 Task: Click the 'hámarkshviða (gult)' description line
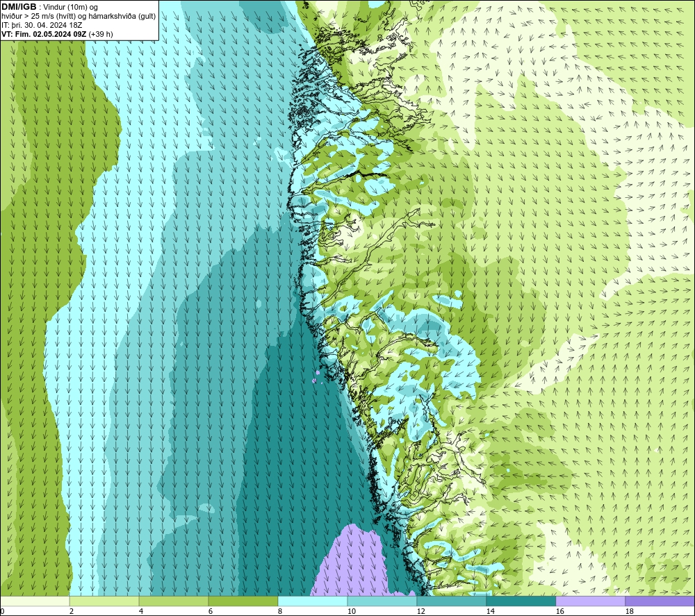click(123, 17)
